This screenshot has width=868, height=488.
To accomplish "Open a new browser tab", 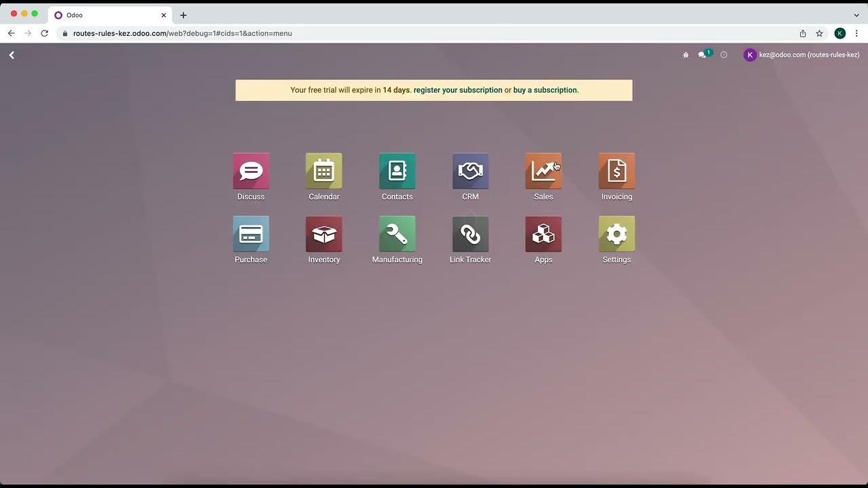I will [x=183, y=15].
